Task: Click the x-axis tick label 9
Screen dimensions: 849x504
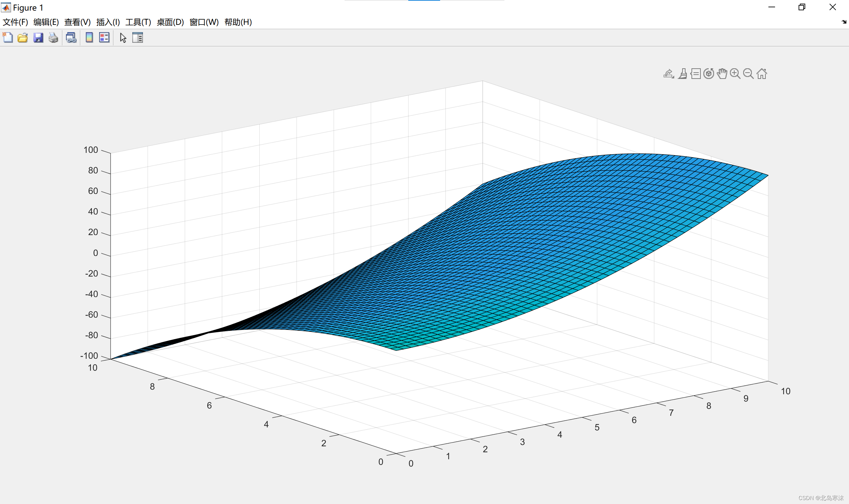Action: (x=746, y=398)
